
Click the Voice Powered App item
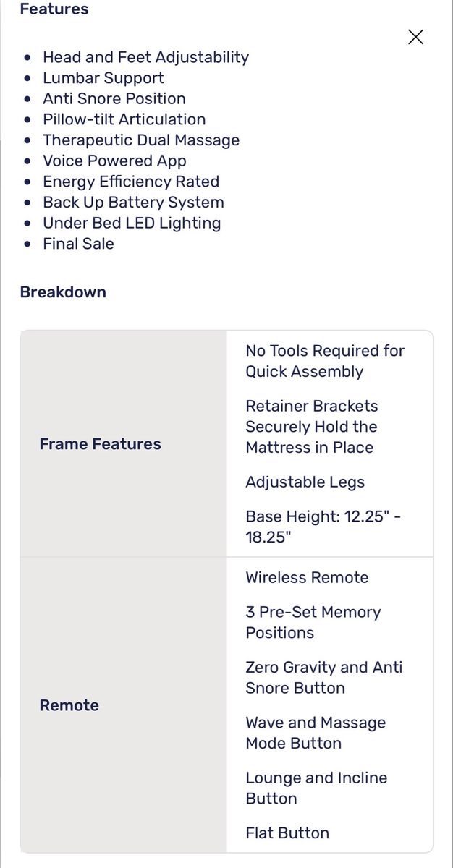coord(114,161)
